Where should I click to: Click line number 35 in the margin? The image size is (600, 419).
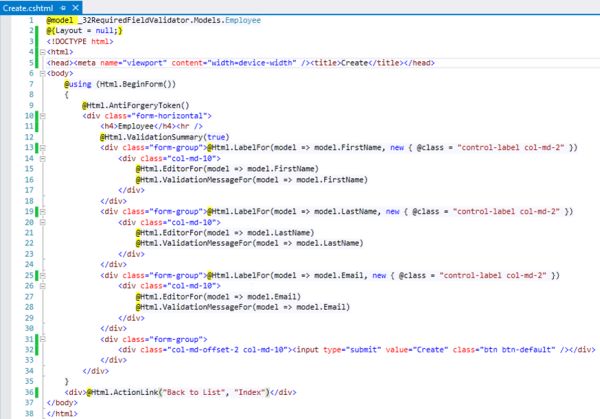29,382
